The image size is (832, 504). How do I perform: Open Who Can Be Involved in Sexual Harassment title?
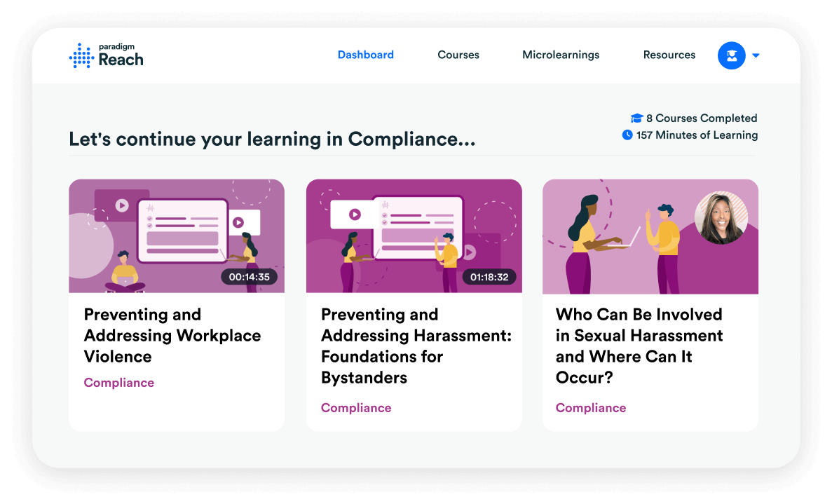(639, 346)
